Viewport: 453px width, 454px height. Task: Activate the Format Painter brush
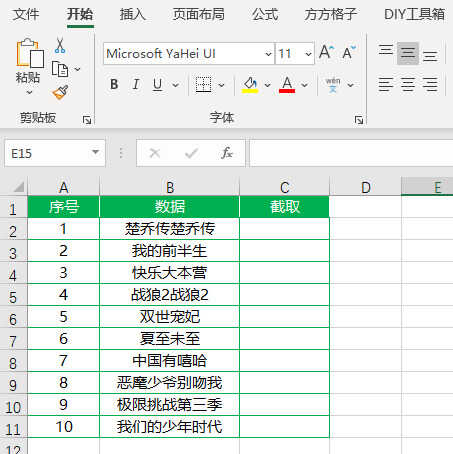[61, 92]
